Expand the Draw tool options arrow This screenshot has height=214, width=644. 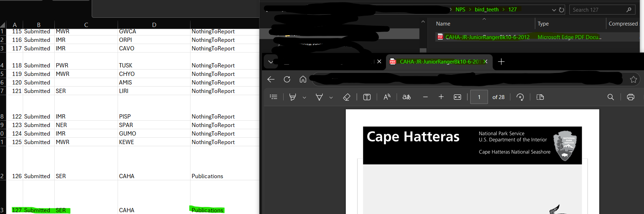click(331, 97)
